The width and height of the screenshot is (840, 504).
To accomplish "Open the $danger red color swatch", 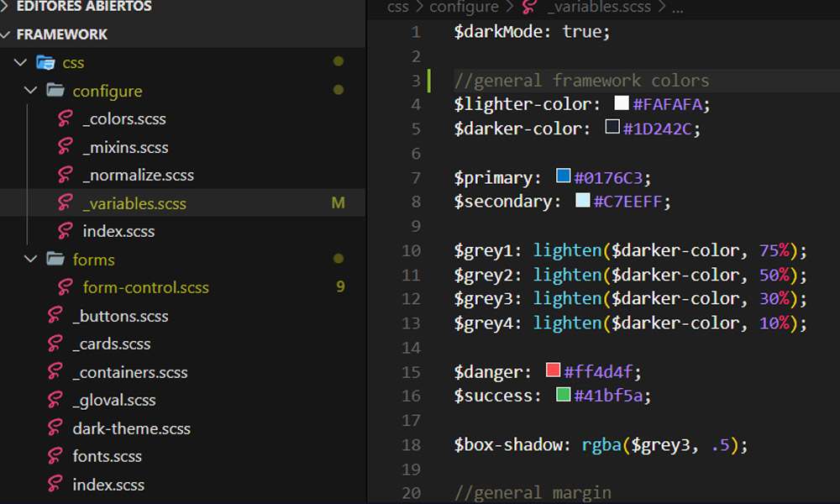I will (x=553, y=370).
